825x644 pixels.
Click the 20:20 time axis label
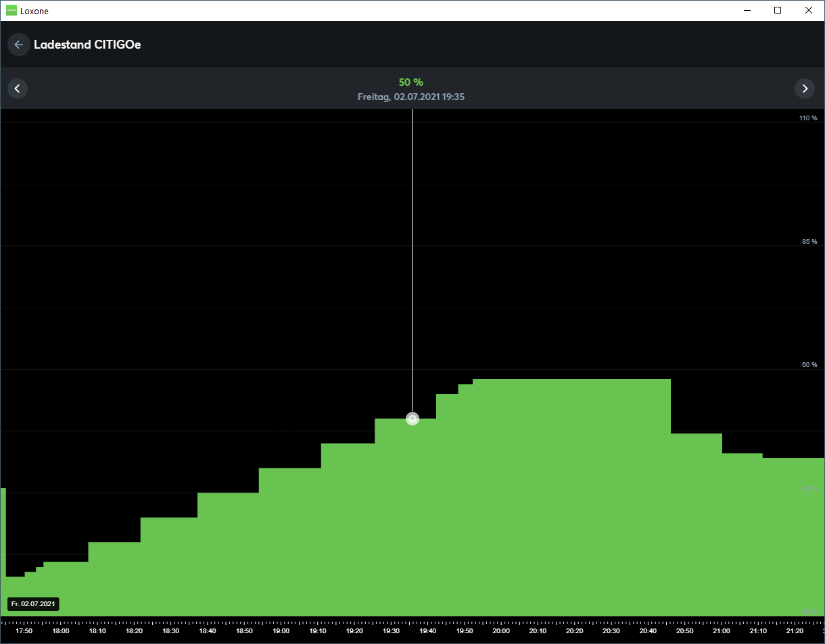(574, 631)
